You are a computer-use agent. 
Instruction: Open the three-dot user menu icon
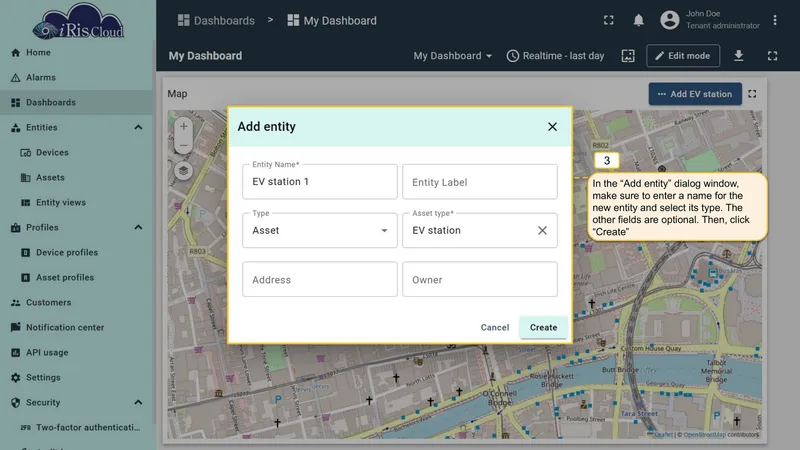coord(774,20)
